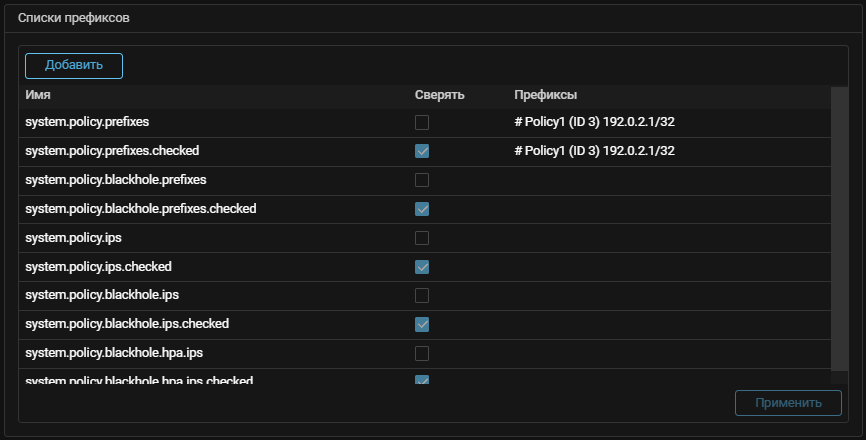Click the Применить button
This screenshot has height=440, width=866.
click(x=788, y=403)
